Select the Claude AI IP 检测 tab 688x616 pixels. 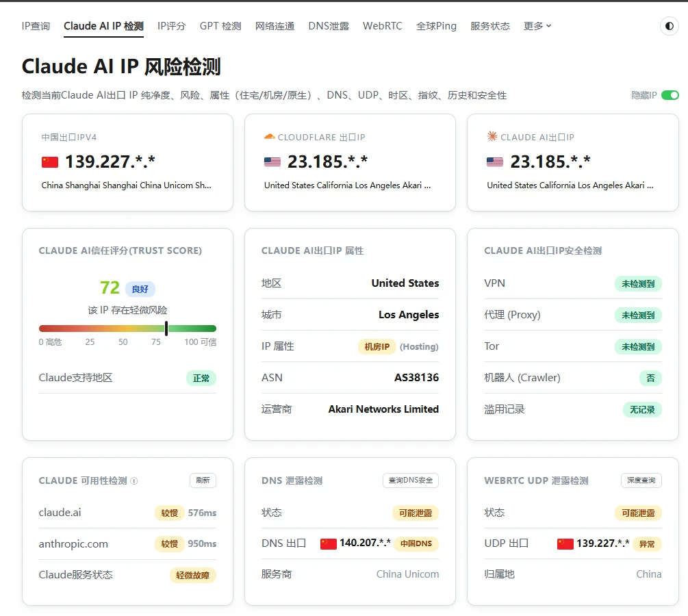point(103,26)
